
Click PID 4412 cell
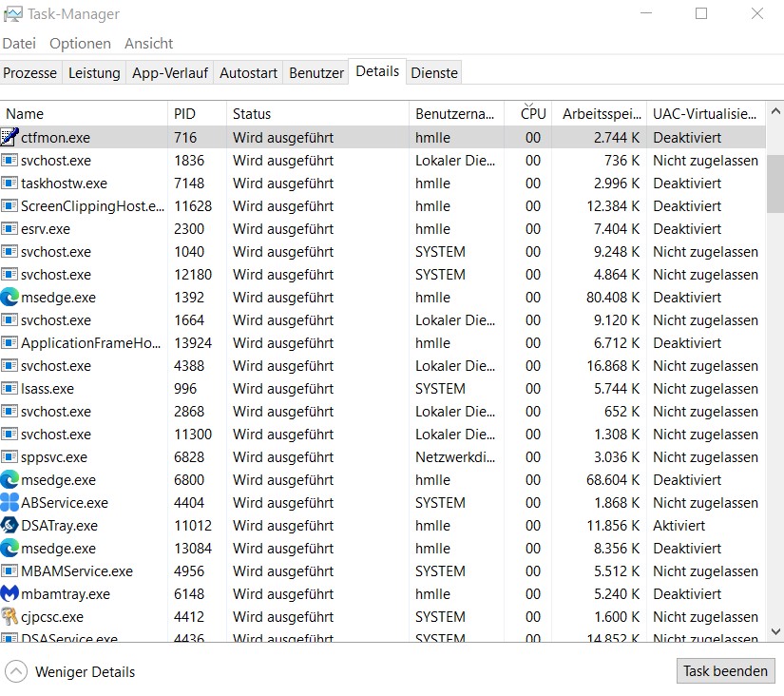pos(188,616)
